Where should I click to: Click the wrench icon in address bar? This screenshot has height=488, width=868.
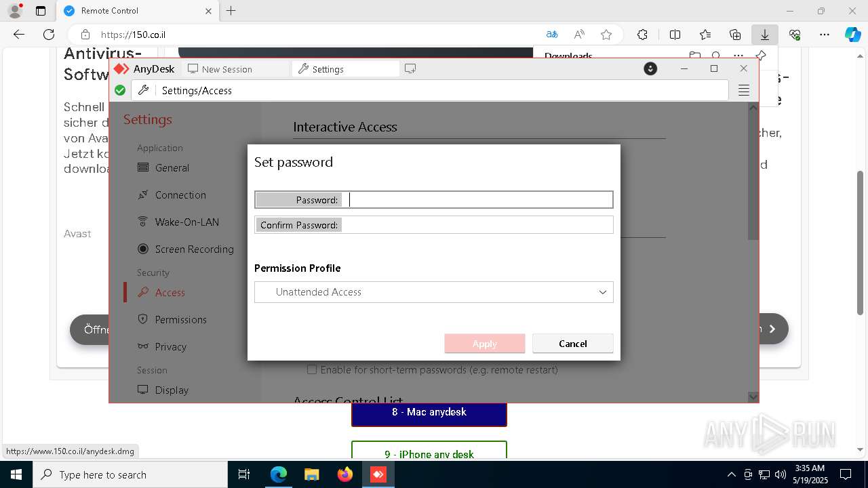(x=144, y=90)
